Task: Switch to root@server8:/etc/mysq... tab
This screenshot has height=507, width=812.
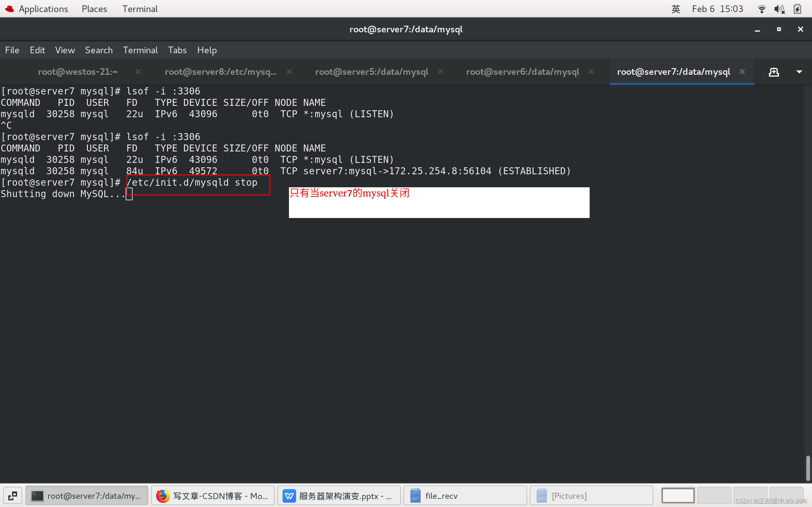Action: [220, 72]
